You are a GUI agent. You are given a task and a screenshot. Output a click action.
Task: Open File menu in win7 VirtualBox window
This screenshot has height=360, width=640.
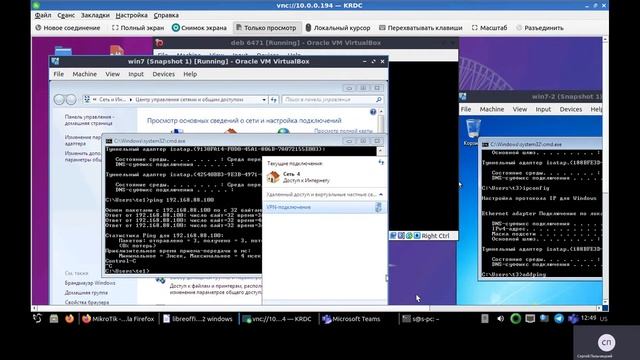click(x=59, y=74)
